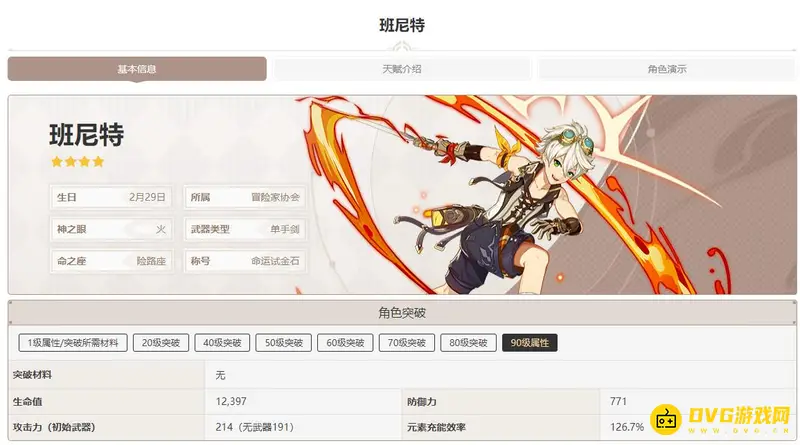Viewport: 800px width, 445px height.
Task: Click the 角色突破 section header
Action: (402, 313)
